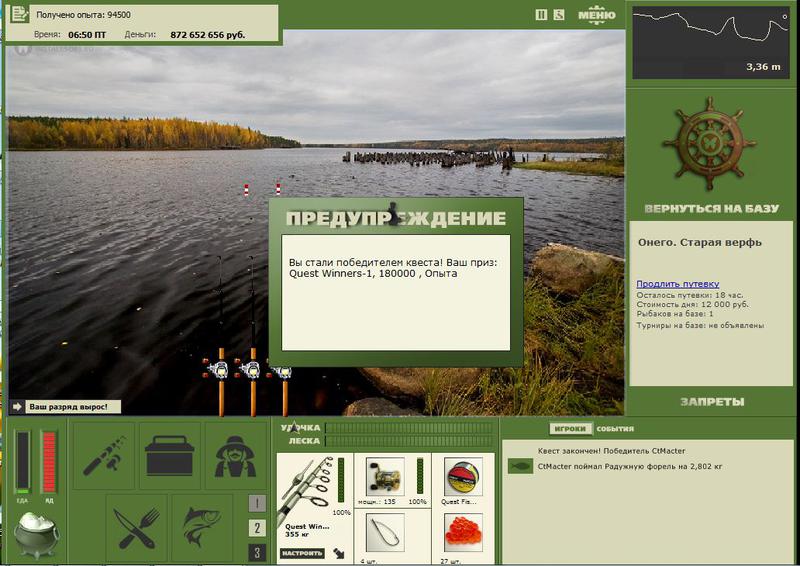
Task: Click the 872 652 656 руб. balance
Action: coord(208,35)
